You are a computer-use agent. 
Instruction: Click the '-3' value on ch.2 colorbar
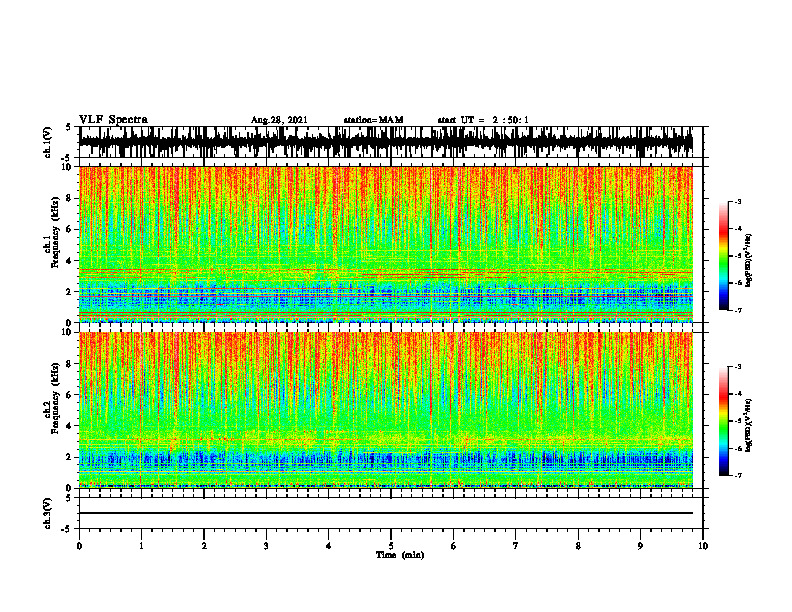click(x=737, y=367)
